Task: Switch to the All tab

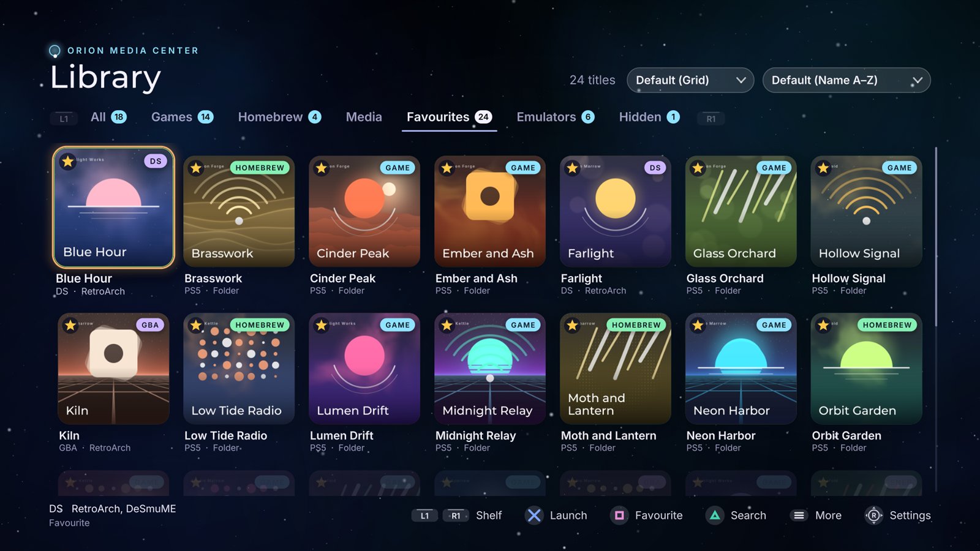Action: (108, 117)
